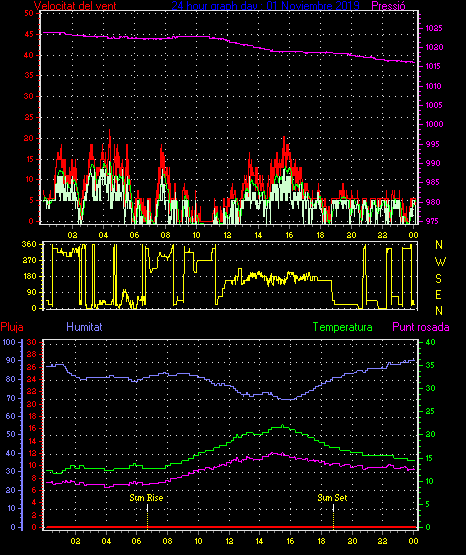Select 15 on the wind speed axis
The width and height of the screenshot is (466, 555).
29,159
